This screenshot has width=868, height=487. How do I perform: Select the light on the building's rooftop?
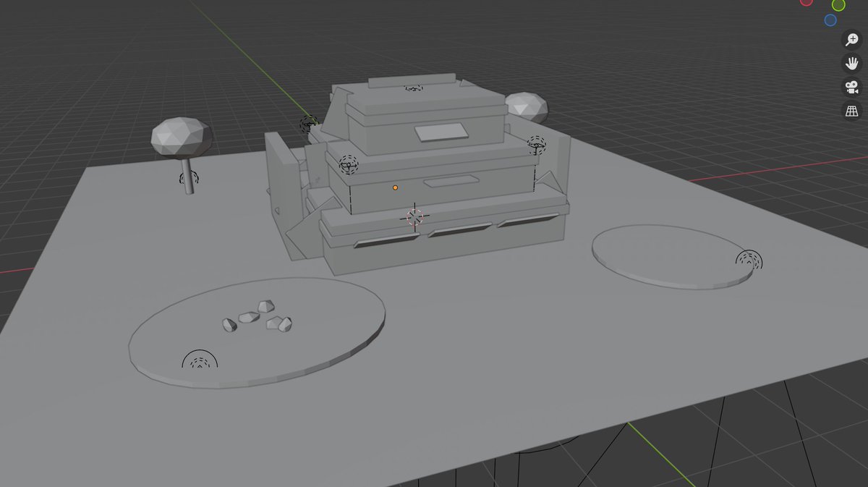coord(413,87)
